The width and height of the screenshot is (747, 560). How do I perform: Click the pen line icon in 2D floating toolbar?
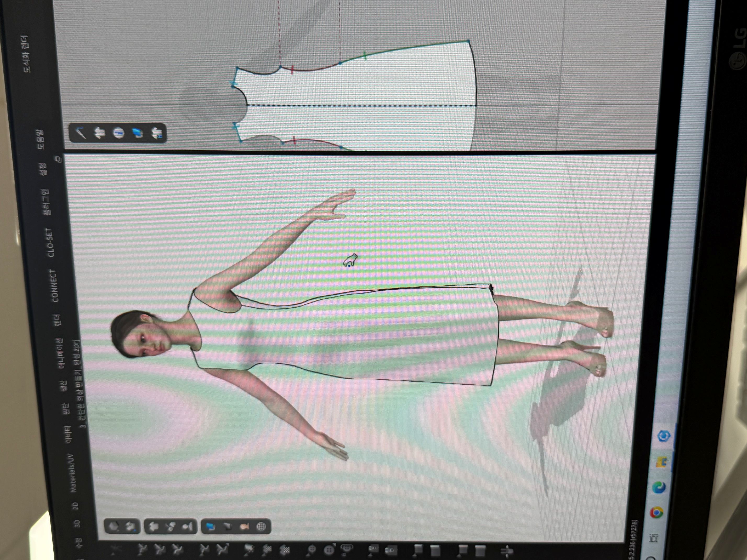80,132
